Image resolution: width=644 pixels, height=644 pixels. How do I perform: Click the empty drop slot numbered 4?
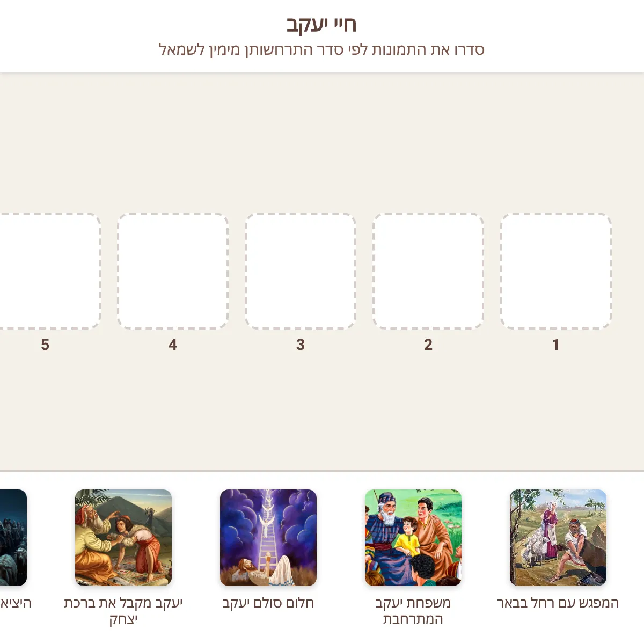(x=172, y=270)
